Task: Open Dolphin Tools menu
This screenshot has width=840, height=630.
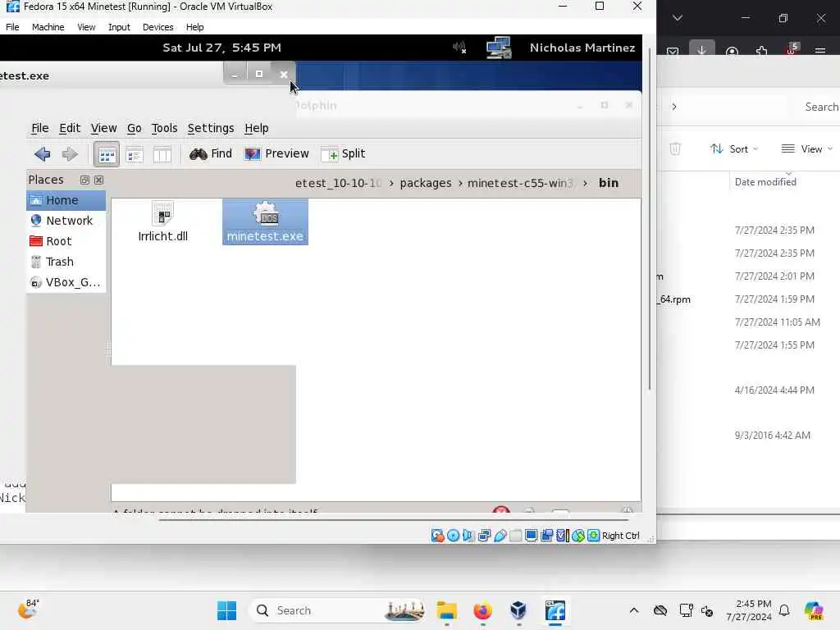Action: coord(164,129)
